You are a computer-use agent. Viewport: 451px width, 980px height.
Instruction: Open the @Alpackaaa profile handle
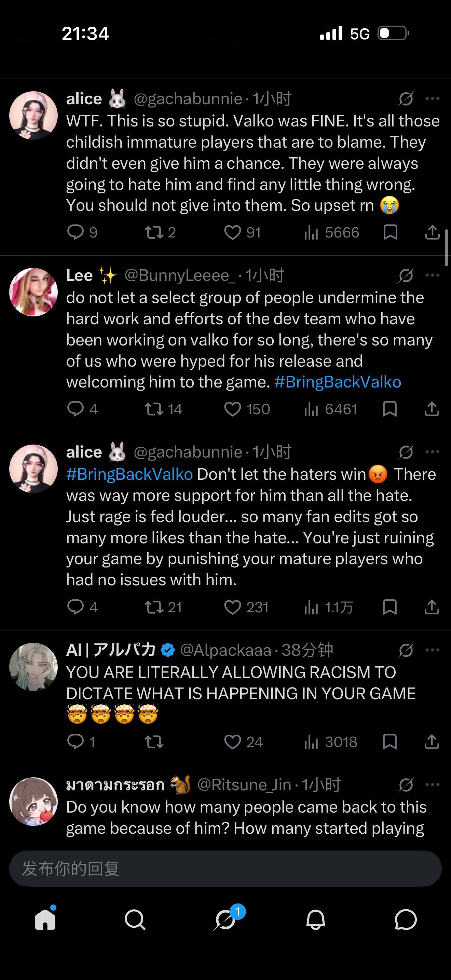point(225,650)
